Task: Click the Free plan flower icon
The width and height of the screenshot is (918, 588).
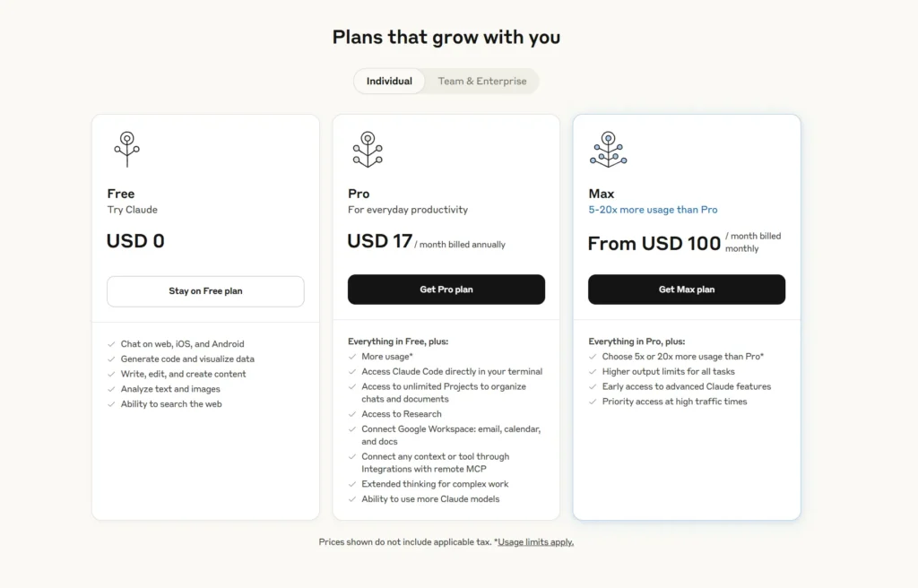Action: pos(126,149)
